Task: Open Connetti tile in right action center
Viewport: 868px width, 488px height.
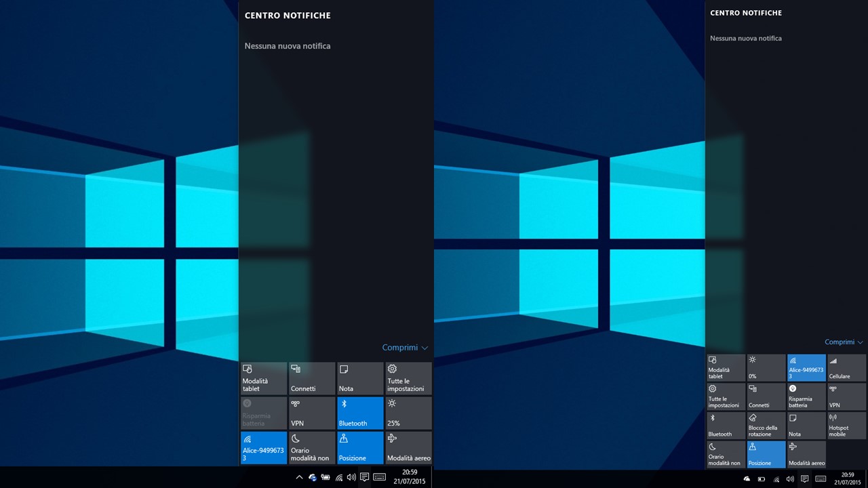Action: [x=766, y=396]
